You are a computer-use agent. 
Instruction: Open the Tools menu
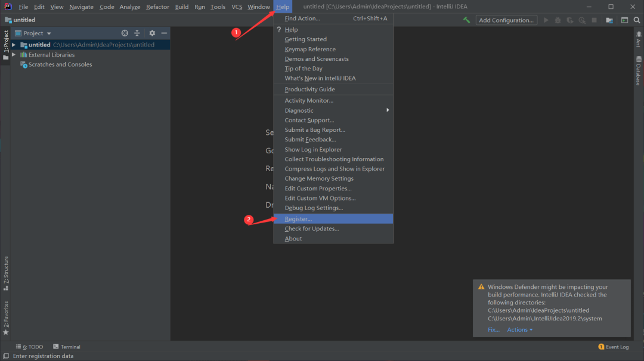point(218,7)
